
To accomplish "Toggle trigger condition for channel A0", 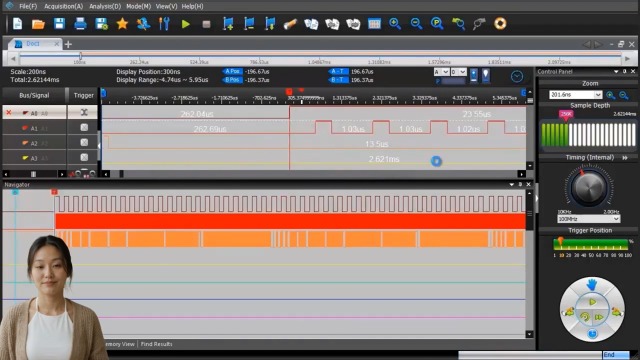I will 84,112.
